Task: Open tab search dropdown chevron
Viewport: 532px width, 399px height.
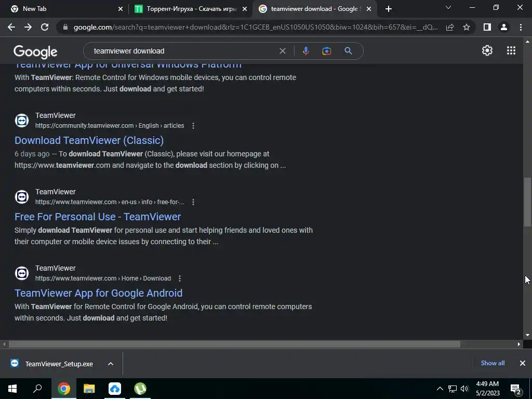Action: pyautogui.click(x=448, y=7)
